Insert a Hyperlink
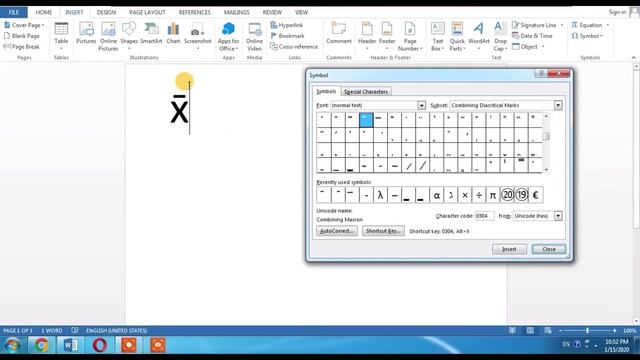 click(287, 25)
